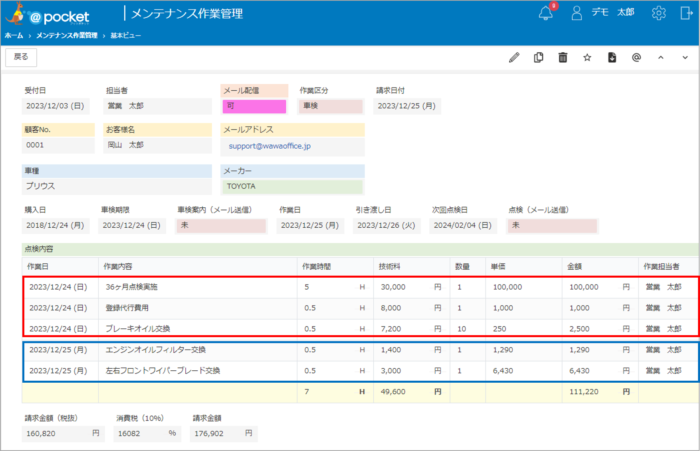Click the デモ 太郎 user name
Image resolution: width=700 pixels, height=451 pixels.
[613, 13]
